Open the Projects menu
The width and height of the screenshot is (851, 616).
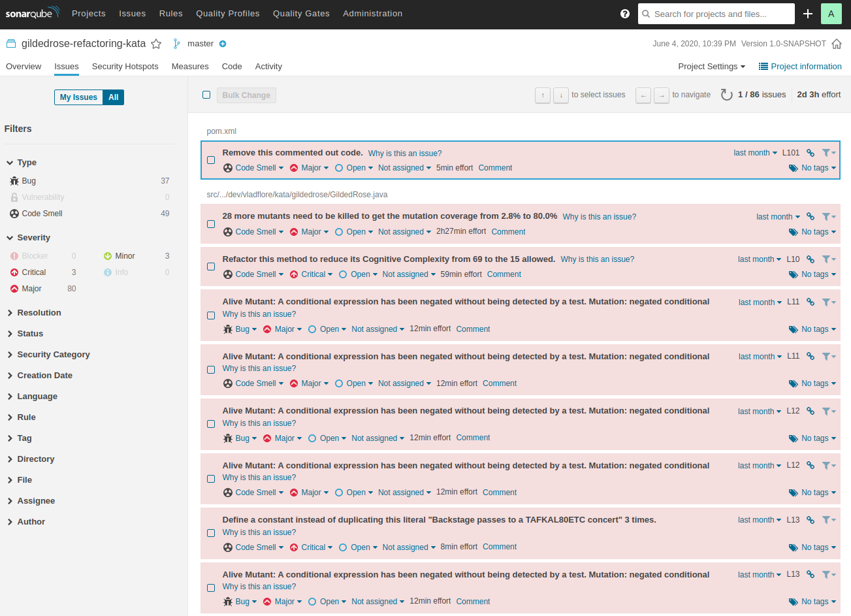click(x=89, y=14)
